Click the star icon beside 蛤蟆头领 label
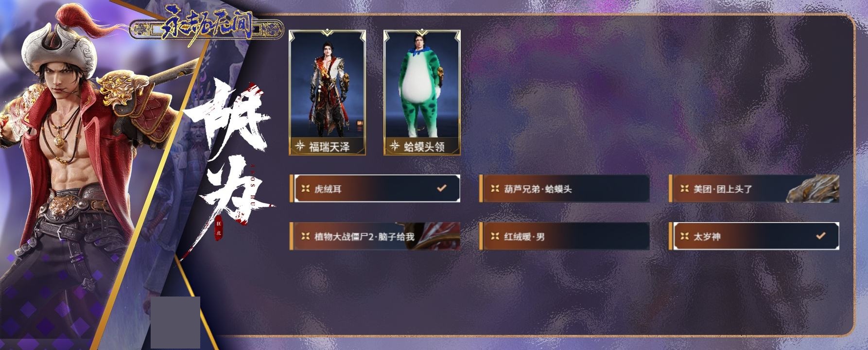The image size is (868, 350). click(x=395, y=146)
